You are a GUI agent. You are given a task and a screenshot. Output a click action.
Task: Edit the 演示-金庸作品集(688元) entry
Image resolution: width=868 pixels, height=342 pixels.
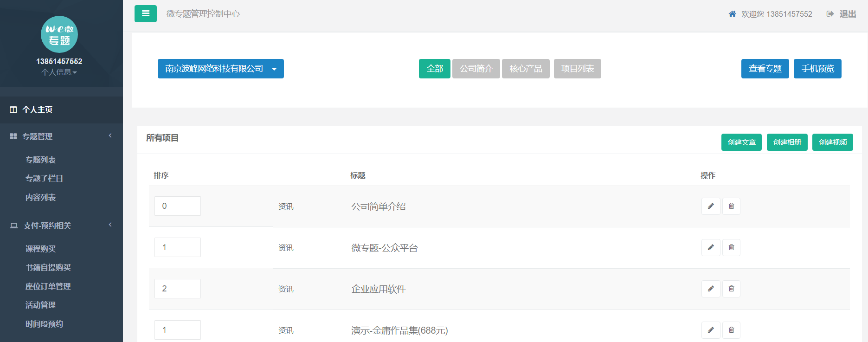(x=710, y=330)
